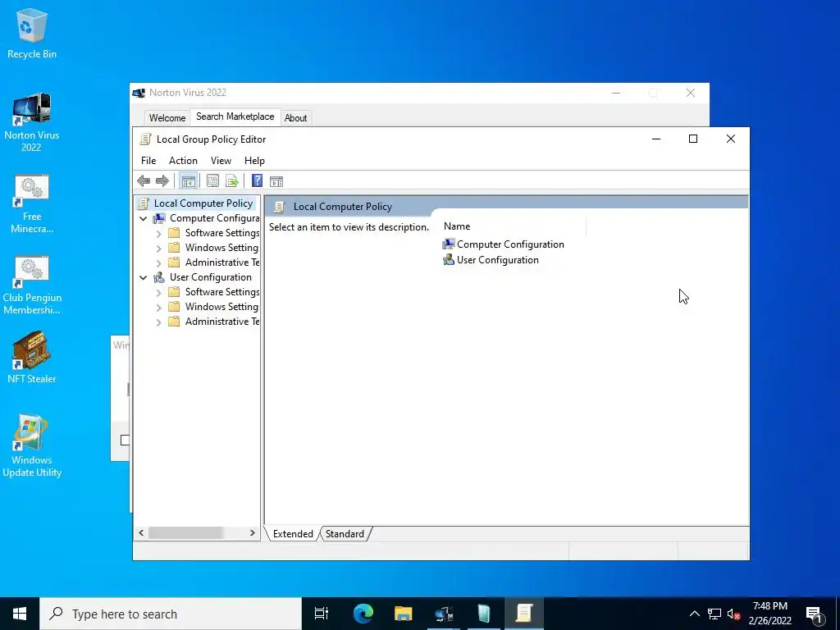Viewport: 840px width, 630px height.
Task: Toggle Show/Hide Action Pane toolbar icon
Action: pos(276,181)
